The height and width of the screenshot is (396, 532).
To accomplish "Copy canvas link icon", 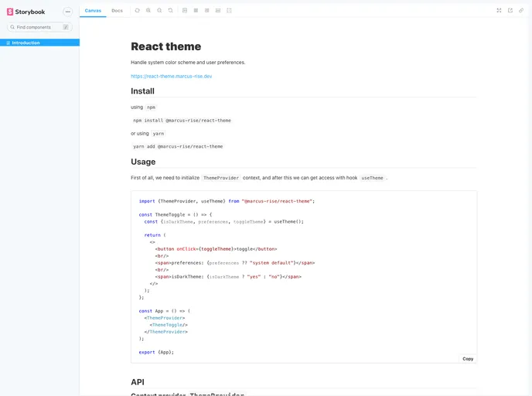I will (x=521, y=11).
